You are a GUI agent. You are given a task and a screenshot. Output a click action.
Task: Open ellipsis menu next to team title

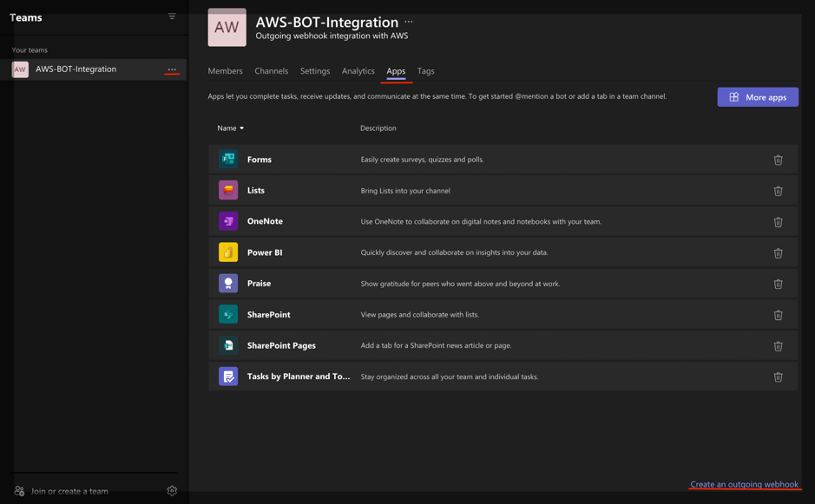(409, 22)
